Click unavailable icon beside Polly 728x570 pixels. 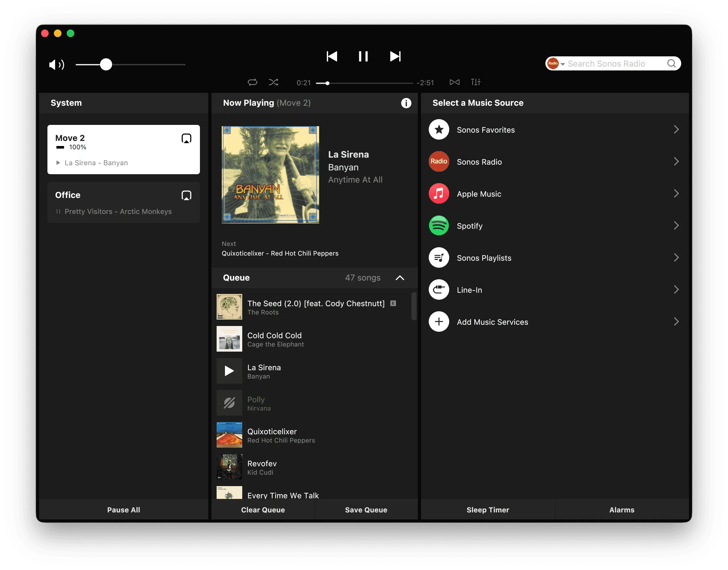pos(229,403)
